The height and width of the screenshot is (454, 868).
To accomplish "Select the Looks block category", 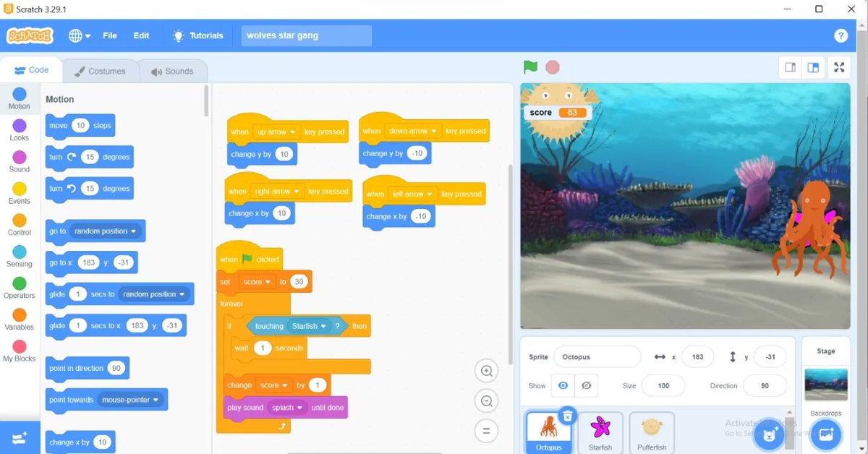I will [x=20, y=130].
